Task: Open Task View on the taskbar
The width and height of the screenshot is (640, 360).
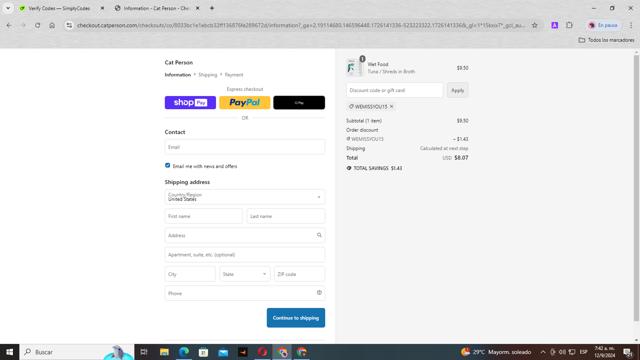Action: pos(144,352)
